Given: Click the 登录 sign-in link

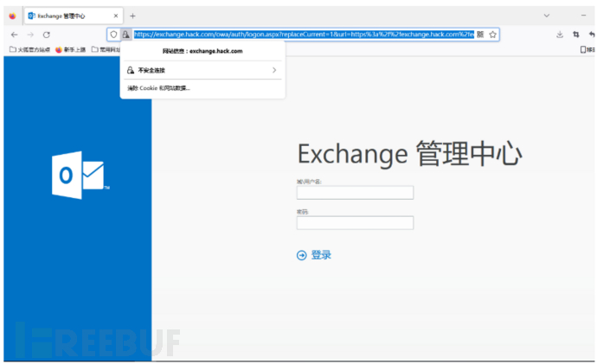Looking at the screenshot, I should (321, 255).
